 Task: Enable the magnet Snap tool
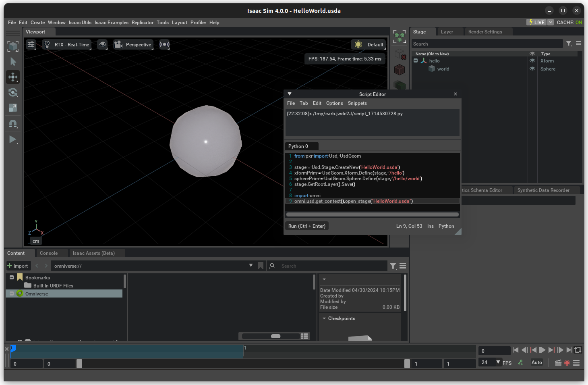coord(13,124)
